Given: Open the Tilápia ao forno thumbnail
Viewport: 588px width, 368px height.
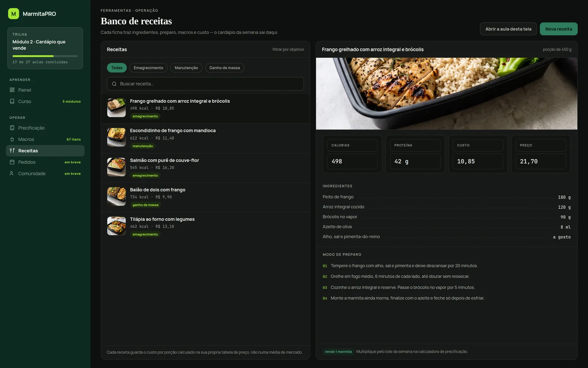Looking at the screenshot, I should 116,226.
